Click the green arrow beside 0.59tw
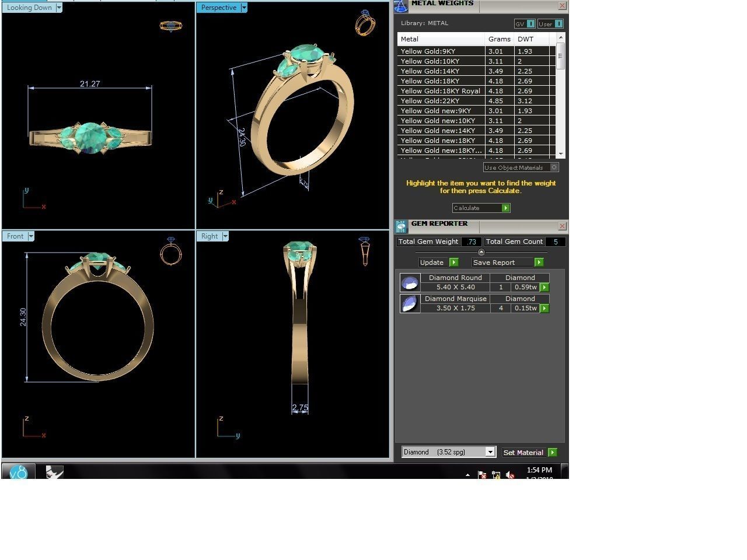747x560 pixels. [544, 287]
